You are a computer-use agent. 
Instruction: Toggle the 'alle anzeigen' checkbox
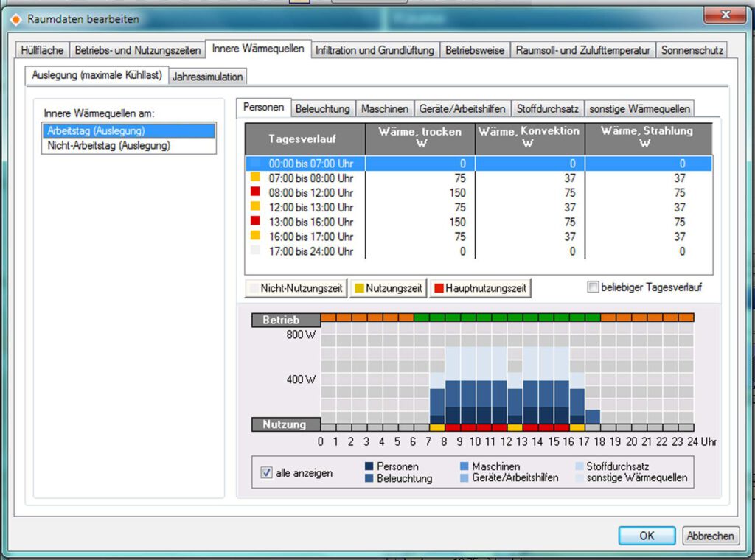266,472
